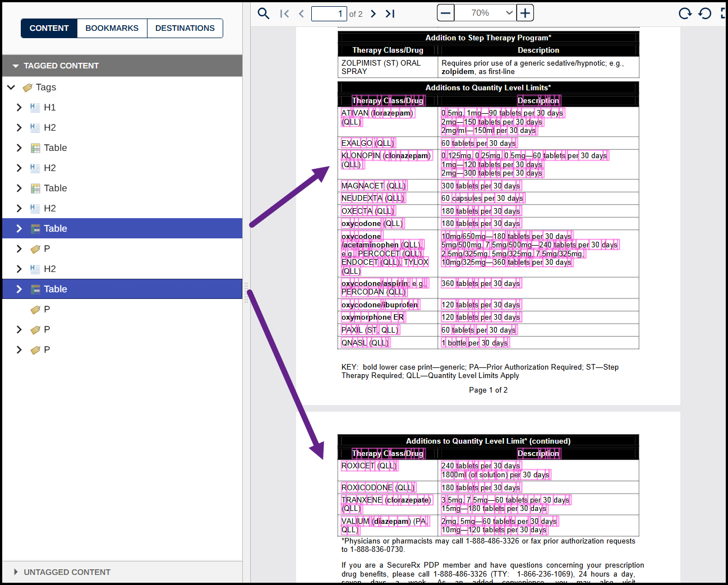Viewport: 728px width, 585px height.
Task: Expand the H1 tag chevron
Action: click(x=19, y=107)
